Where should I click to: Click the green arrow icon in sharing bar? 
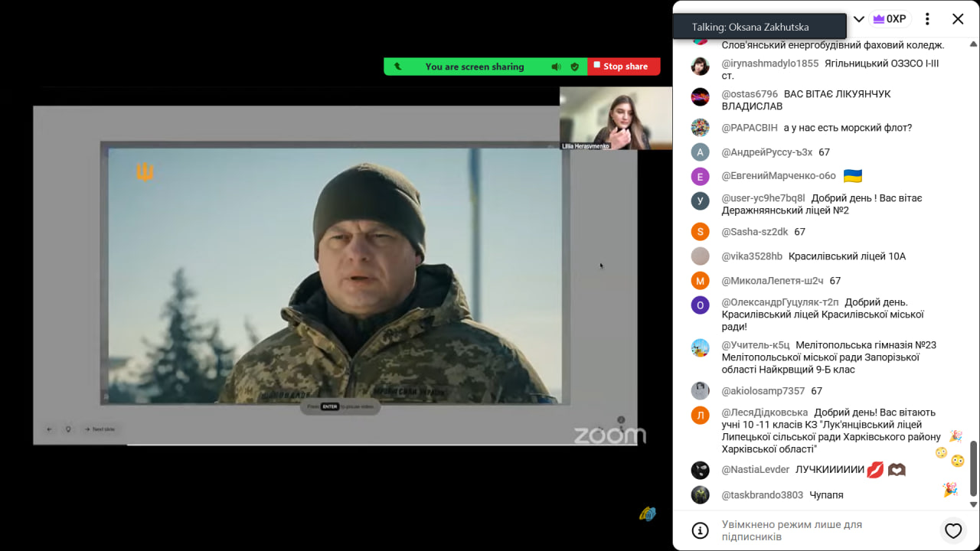[398, 67]
